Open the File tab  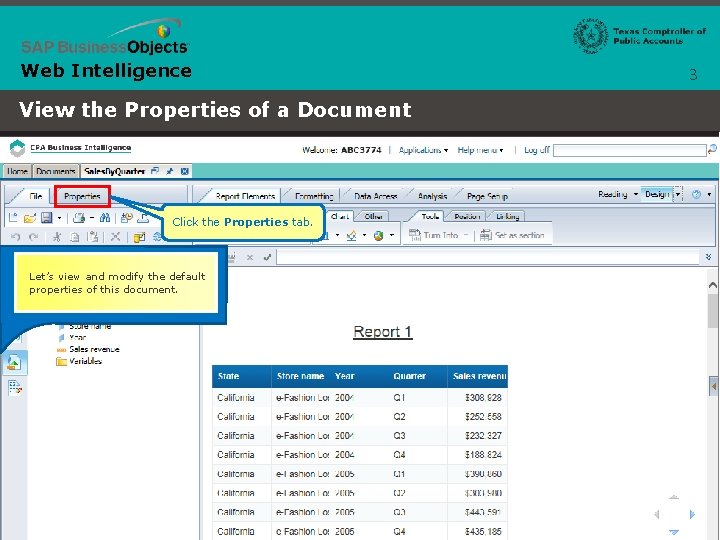click(35, 196)
